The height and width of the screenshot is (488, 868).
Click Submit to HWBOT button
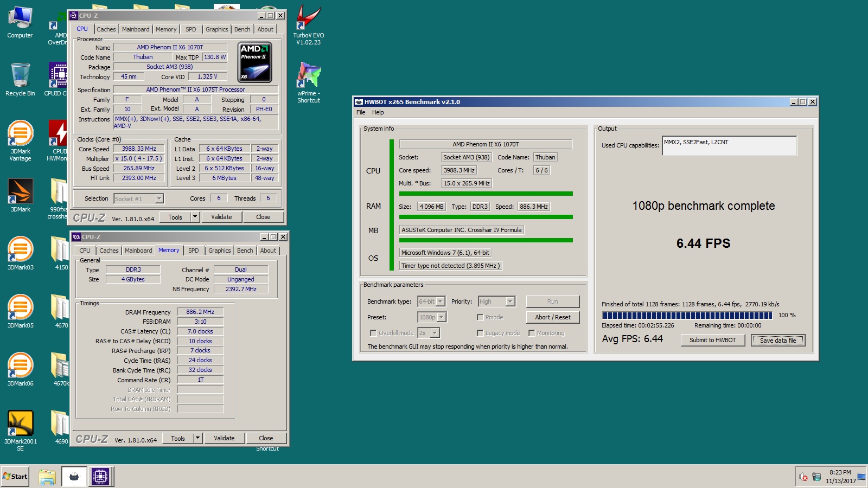[x=712, y=340]
